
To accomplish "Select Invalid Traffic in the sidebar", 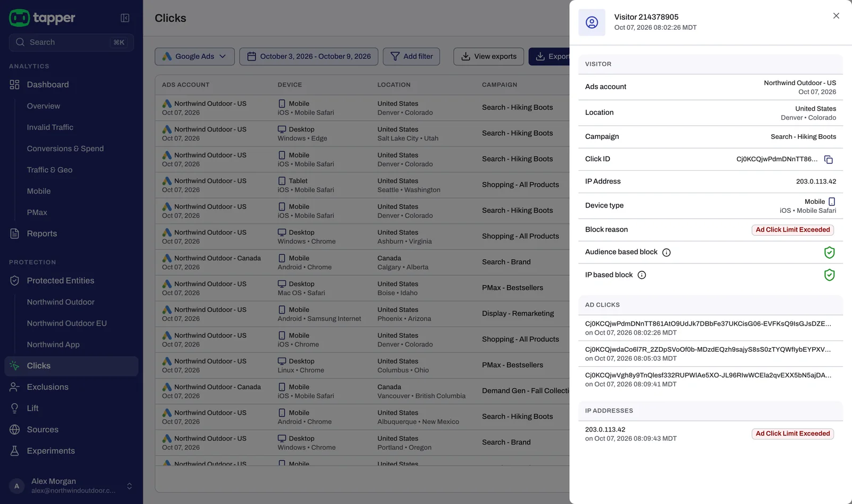I will 50,127.
